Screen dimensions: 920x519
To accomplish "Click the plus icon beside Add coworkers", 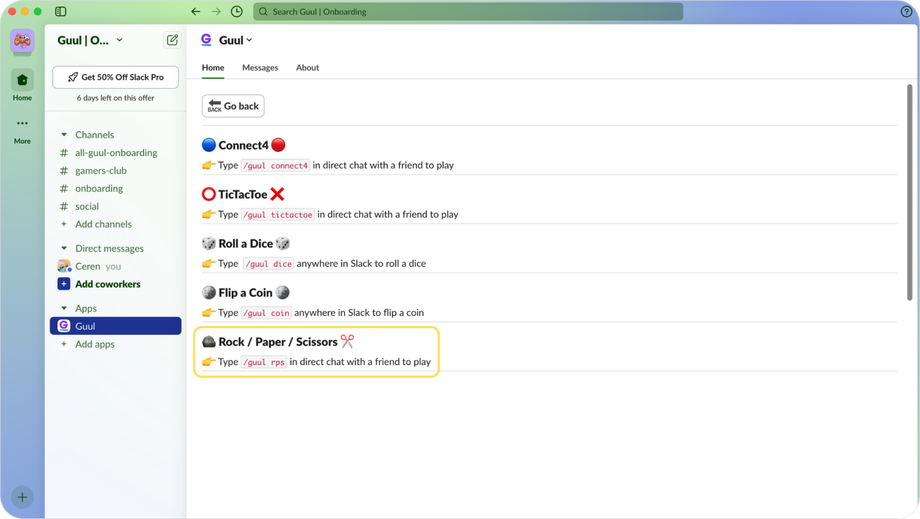I will (x=64, y=284).
